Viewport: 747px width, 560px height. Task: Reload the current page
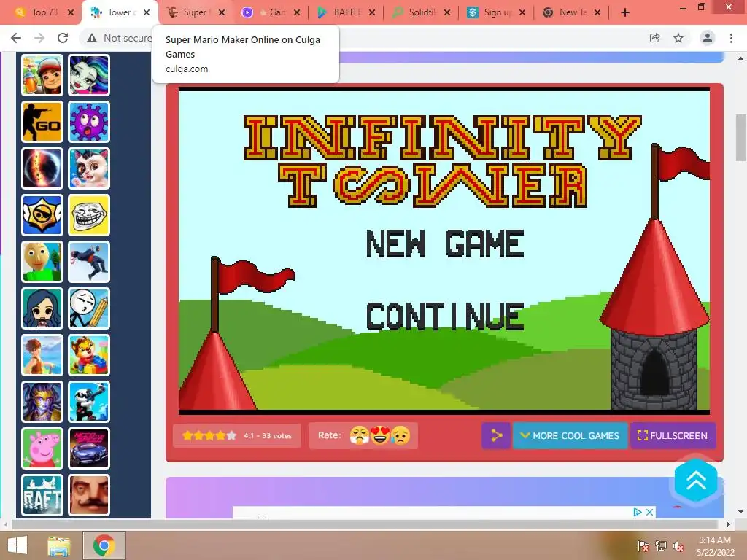tap(63, 38)
